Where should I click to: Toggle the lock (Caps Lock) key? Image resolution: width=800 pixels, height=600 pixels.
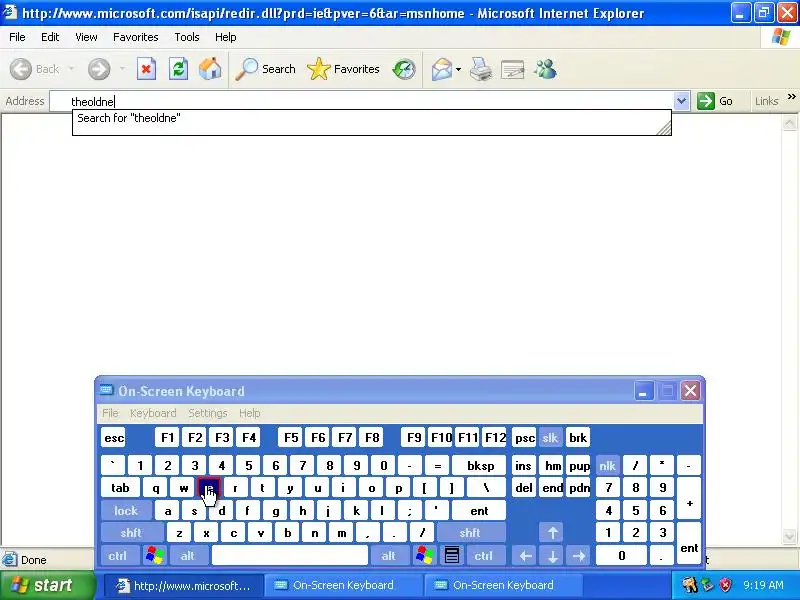pyautogui.click(x=126, y=511)
